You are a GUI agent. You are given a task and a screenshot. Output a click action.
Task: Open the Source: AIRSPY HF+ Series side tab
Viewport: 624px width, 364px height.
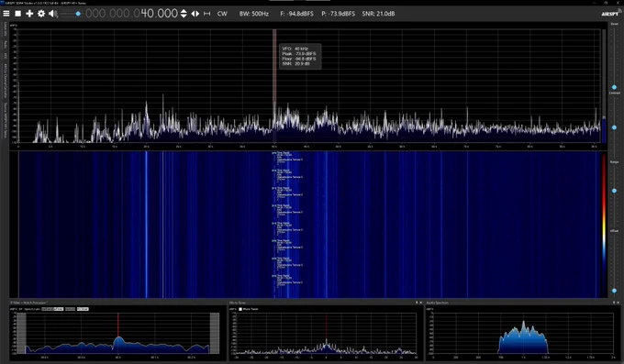pos(6,120)
